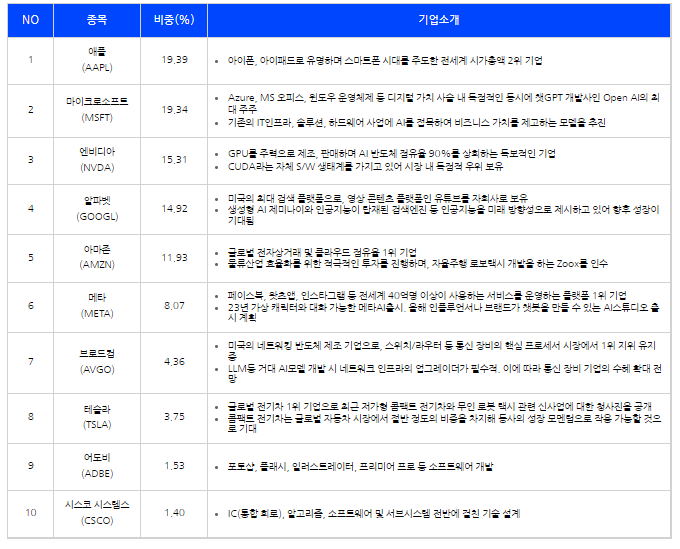Viewport: 680px width, 549px height.
Task: Click row number 5 in NO column
Action: click(31, 258)
